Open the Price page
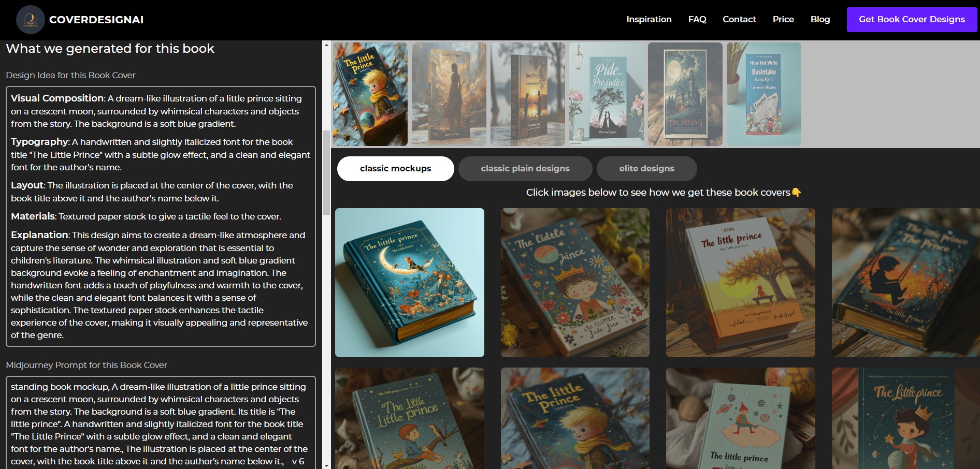 click(783, 19)
